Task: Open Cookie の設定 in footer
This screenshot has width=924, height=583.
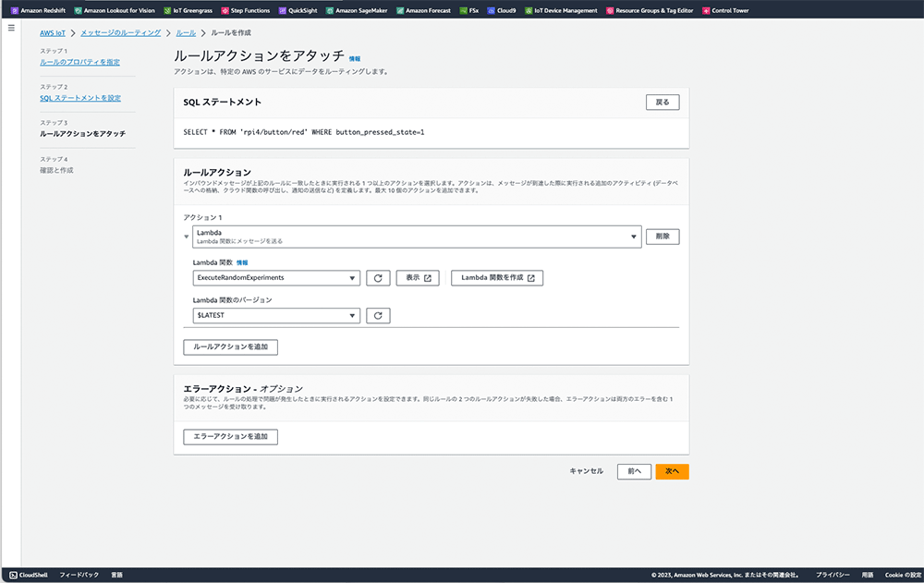Action: [x=903, y=575]
